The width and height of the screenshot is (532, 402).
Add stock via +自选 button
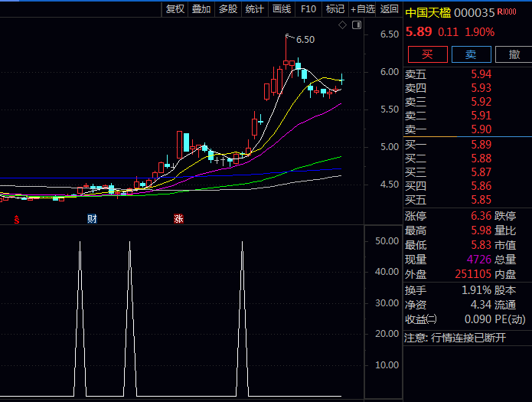363,9
